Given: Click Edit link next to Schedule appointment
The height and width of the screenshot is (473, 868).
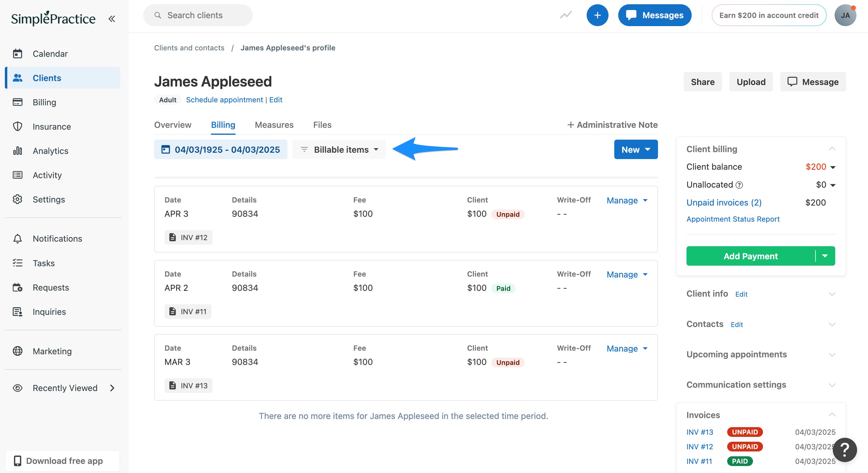Looking at the screenshot, I should coord(276,100).
